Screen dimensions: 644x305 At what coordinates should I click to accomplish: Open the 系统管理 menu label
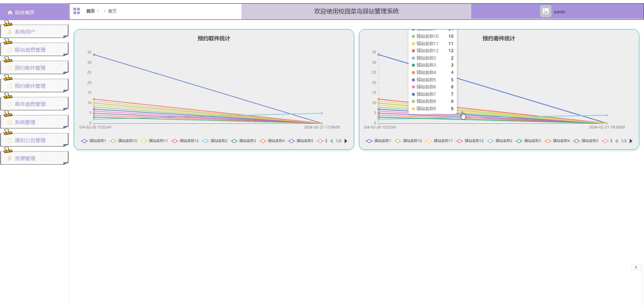25,122
